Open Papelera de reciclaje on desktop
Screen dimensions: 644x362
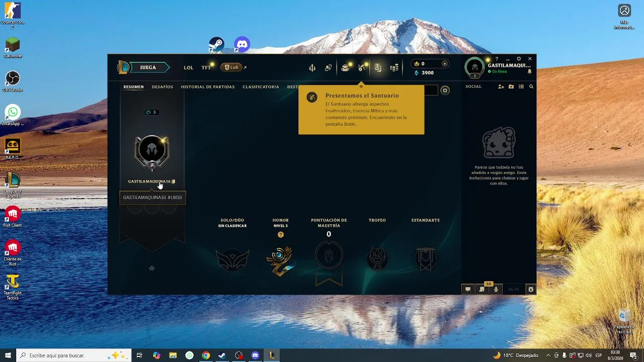pyautogui.click(x=624, y=322)
